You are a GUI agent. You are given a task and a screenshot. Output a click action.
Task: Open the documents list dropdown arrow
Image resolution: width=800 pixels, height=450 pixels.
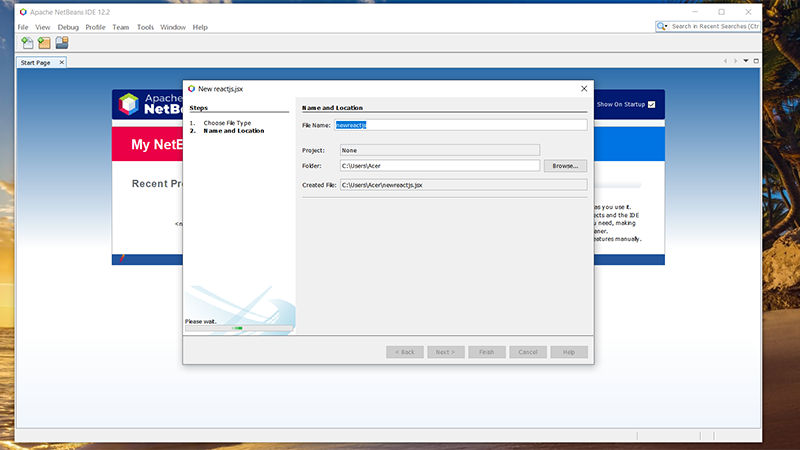(745, 62)
